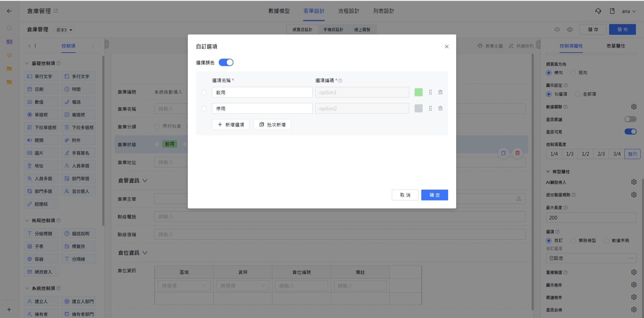Click the cloud upload icon near 儲存
Image resolution: width=644 pixels, height=318 pixels.
(557, 30)
